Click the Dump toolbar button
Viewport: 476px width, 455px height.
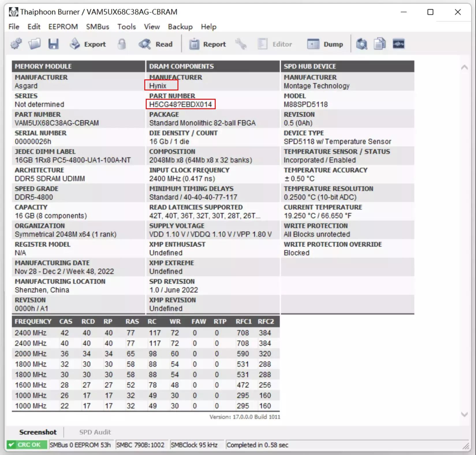pyautogui.click(x=325, y=44)
